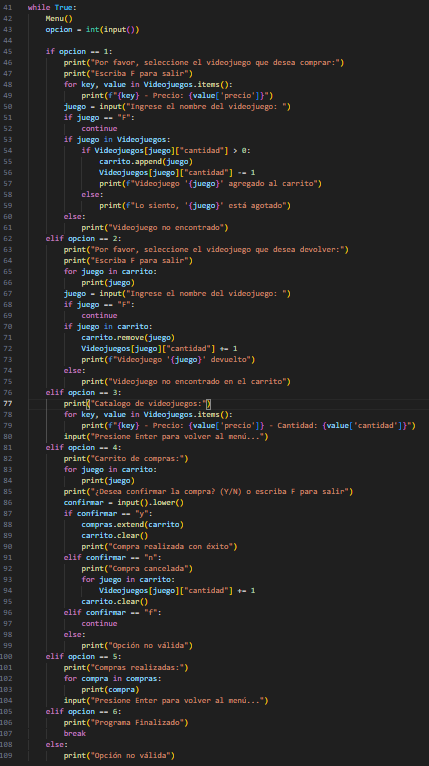
Task: Click the "Programa Finalizado" print statement
Action: [x=126, y=722]
